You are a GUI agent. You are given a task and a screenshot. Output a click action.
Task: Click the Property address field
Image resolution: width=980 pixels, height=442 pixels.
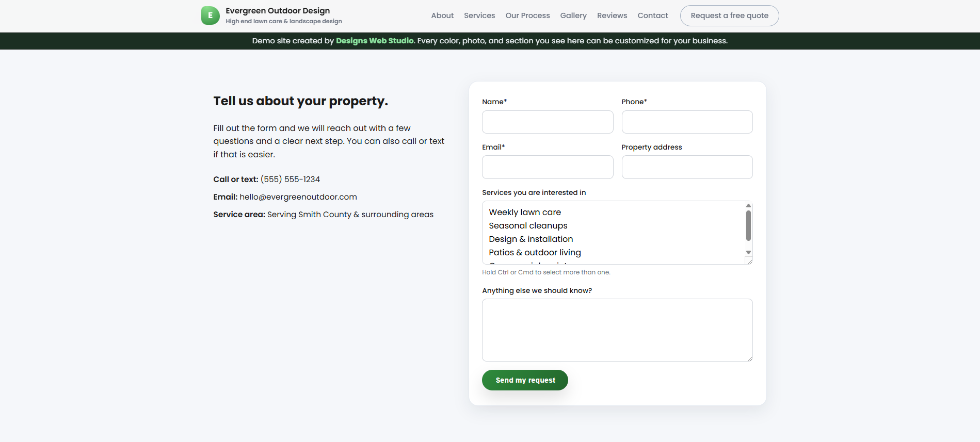687,167
